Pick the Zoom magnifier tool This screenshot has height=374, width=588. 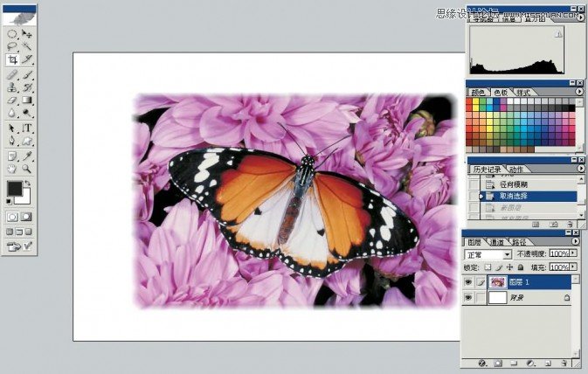[x=27, y=168]
